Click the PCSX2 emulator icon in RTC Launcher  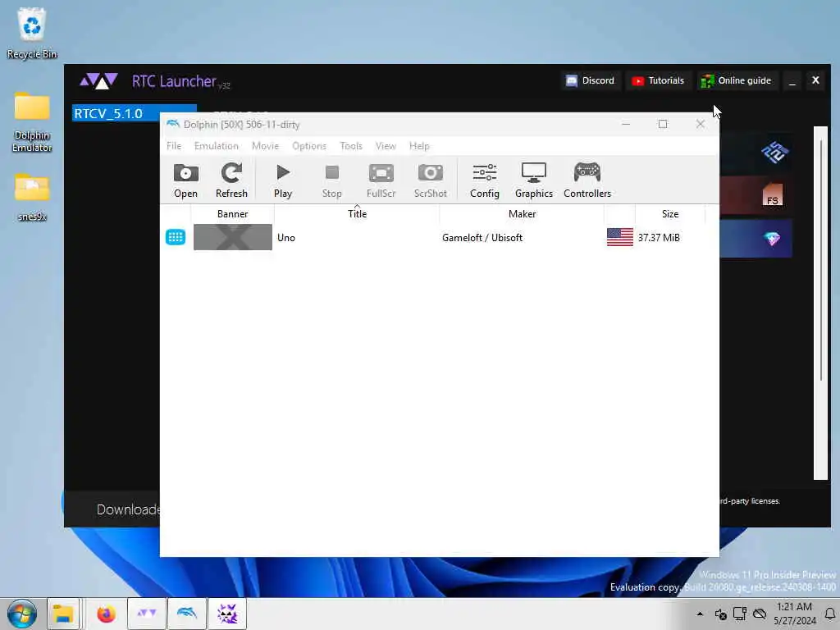(774, 153)
